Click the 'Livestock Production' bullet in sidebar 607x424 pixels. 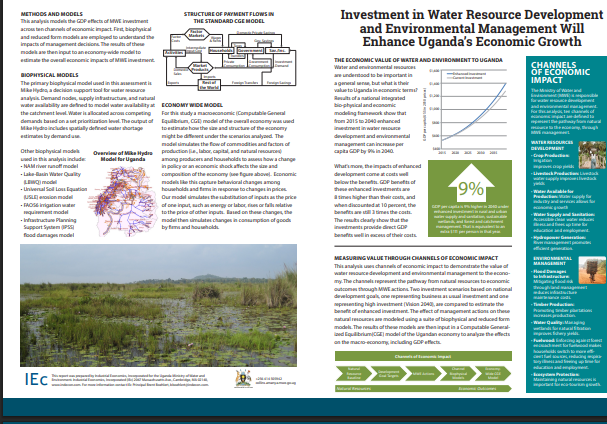pyautogui.click(x=566, y=179)
